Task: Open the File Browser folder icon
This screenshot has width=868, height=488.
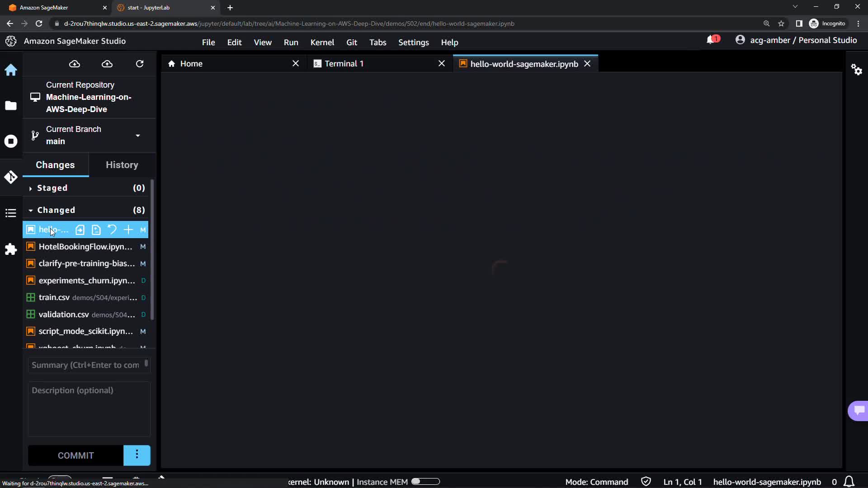Action: [11, 106]
